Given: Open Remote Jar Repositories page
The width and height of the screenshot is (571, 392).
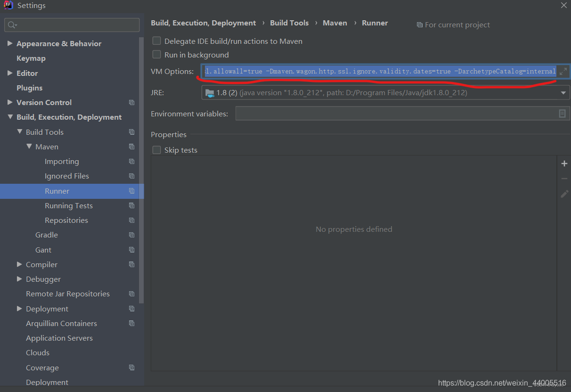Looking at the screenshot, I should coord(68,294).
